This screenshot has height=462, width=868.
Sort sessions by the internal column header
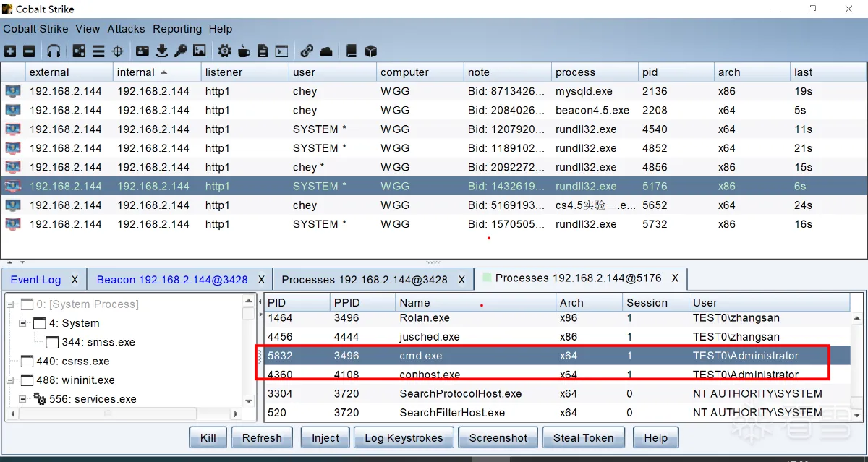click(156, 72)
